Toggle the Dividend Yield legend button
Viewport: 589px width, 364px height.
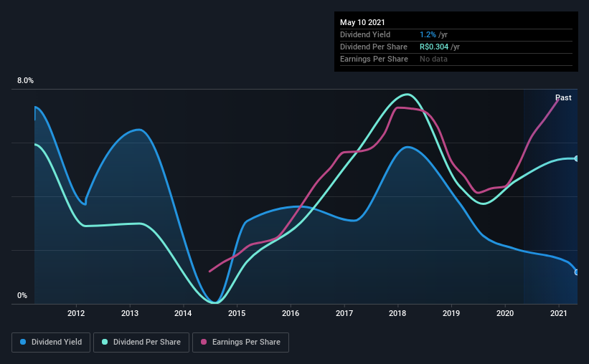(51, 343)
